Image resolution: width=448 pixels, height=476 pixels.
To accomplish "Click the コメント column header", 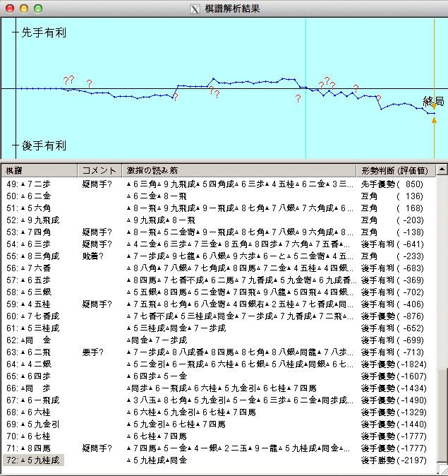I will (99, 171).
